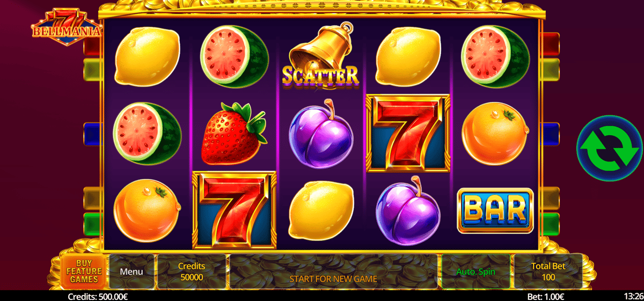644x301 pixels.
Task: Click the BAR symbol on the reels
Action: click(495, 210)
